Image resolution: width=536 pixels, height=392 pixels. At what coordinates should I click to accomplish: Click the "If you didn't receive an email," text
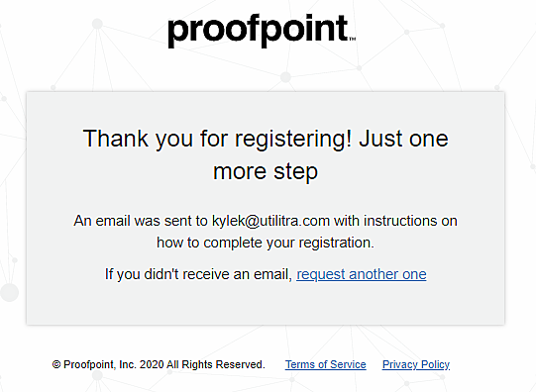(198, 274)
